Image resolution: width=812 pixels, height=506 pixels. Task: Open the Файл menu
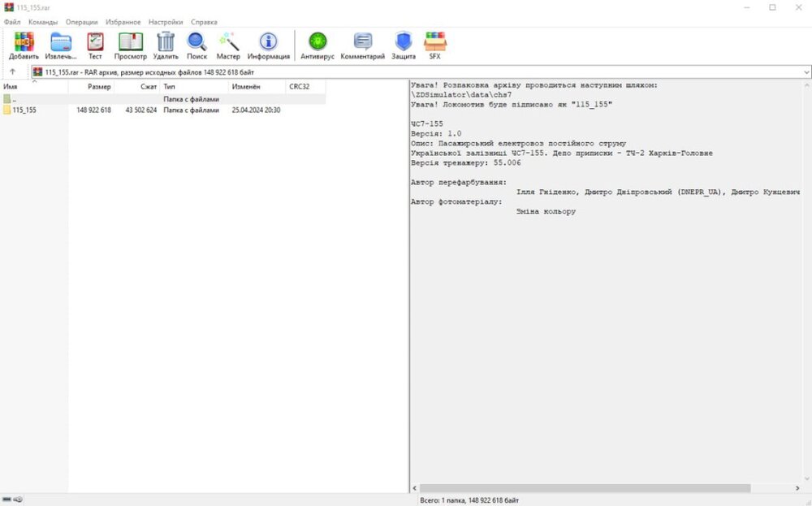[x=12, y=22]
